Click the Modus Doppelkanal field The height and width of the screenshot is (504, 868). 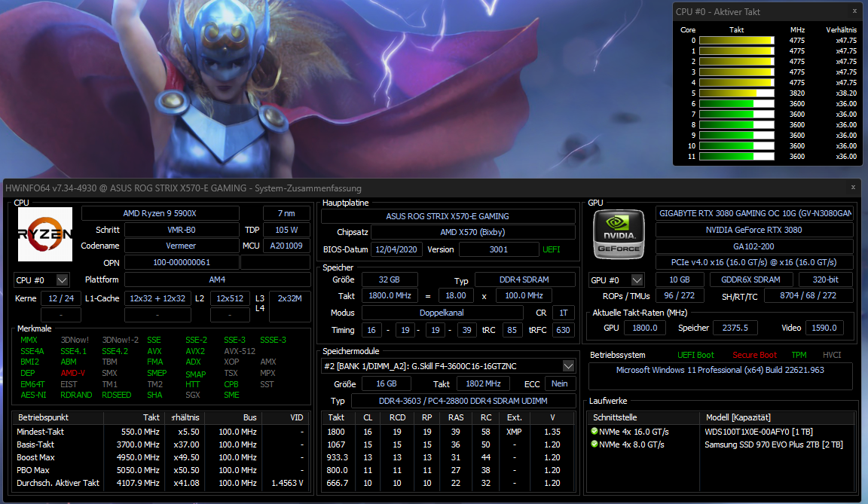[x=442, y=313]
